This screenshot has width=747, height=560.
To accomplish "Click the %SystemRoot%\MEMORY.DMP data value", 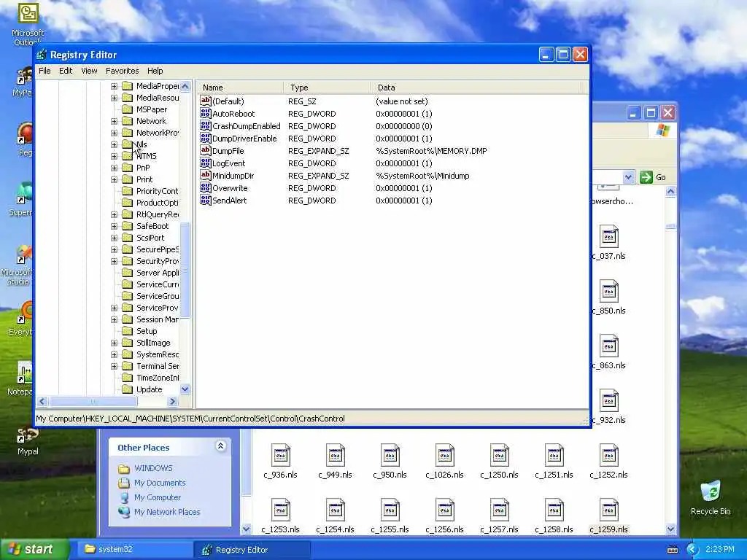I will click(431, 151).
